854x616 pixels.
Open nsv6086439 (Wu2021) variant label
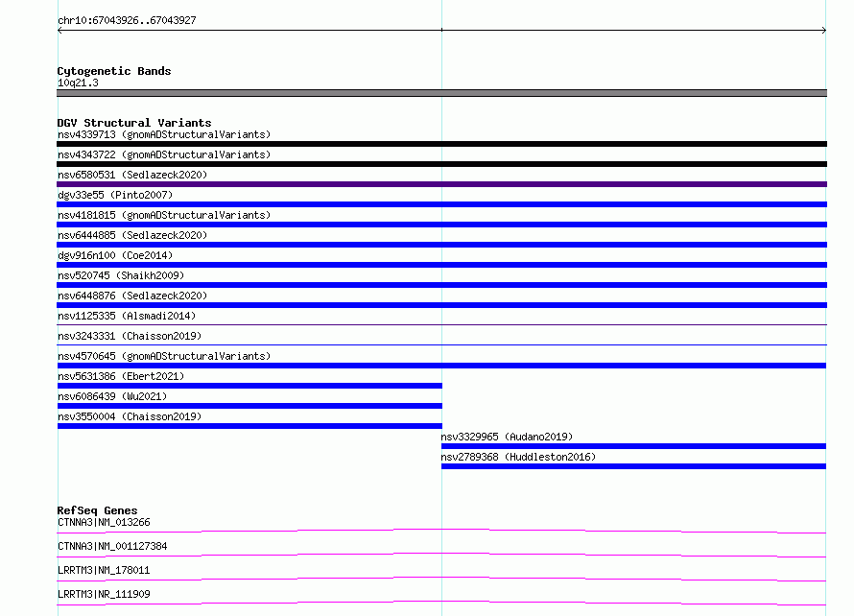[x=112, y=396]
